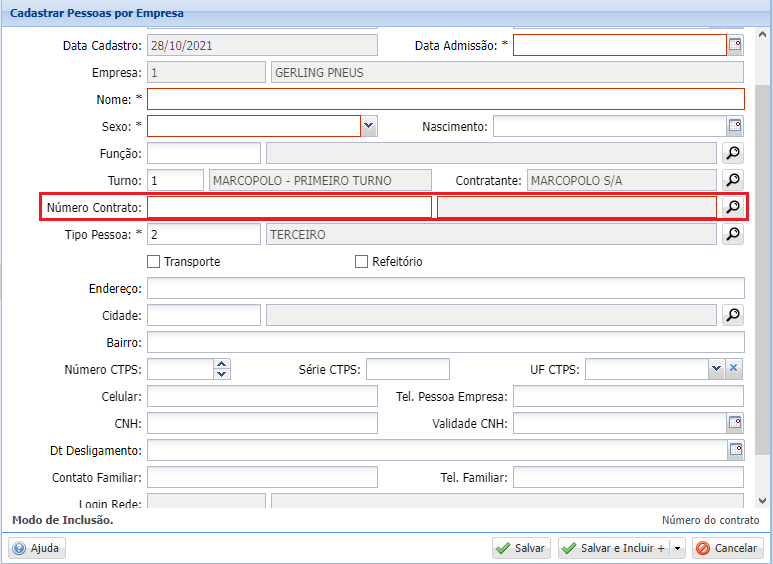Clear UF CTPS with the X icon
The width and height of the screenshot is (773, 564).
pyautogui.click(x=734, y=368)
